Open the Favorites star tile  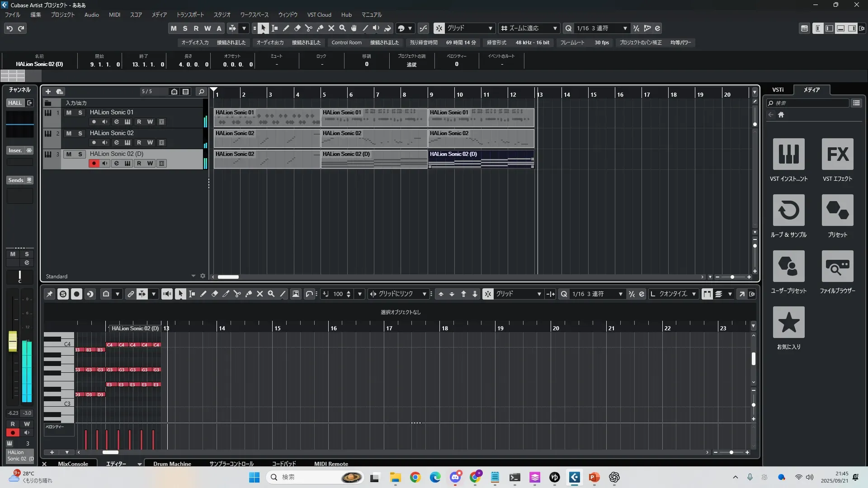click(x=788, y=322)
